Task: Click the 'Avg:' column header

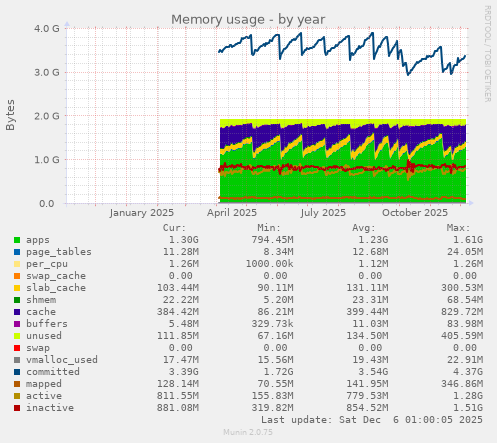Action: (x=364, y=228)
